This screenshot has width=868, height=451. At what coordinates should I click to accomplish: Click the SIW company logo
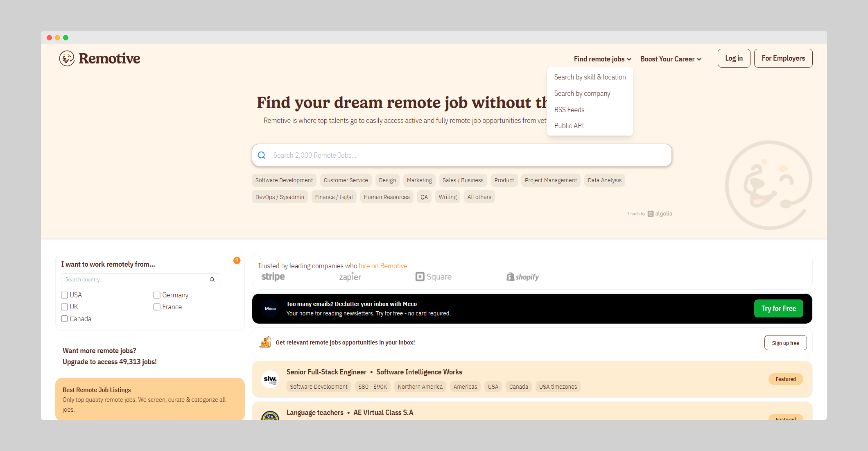pyautogui.click(x=270, y=379)
